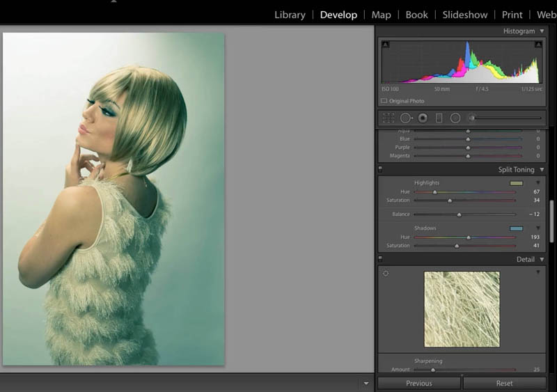The height and width of the screenshot is (392, 557).
Task: Select the Graduated Filter tool
Action: click(439, 118)
